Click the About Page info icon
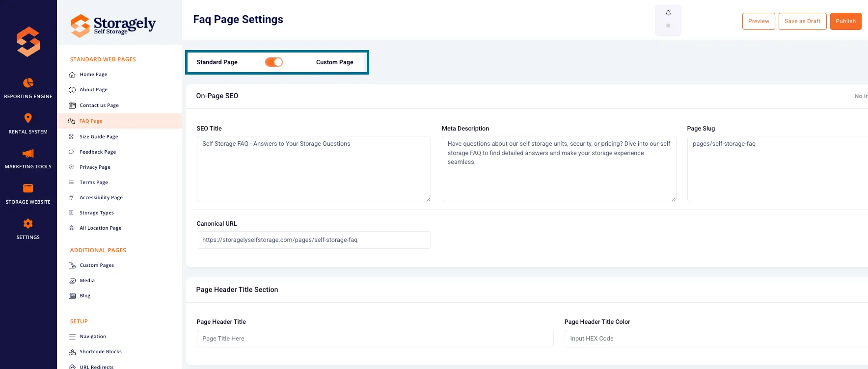 point(72,90)
